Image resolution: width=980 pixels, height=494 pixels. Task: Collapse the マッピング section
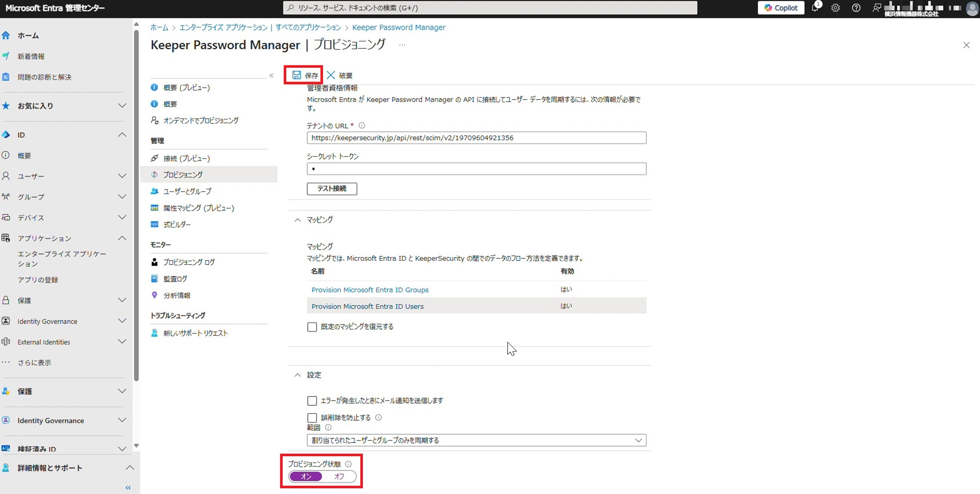[298, 220]
